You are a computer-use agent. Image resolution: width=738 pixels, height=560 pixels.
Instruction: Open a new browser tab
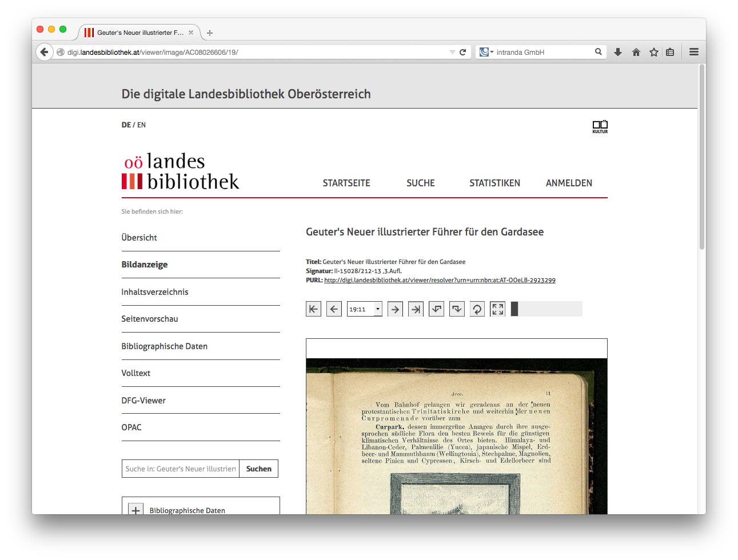pyautogui.click(x=210, y=33)
